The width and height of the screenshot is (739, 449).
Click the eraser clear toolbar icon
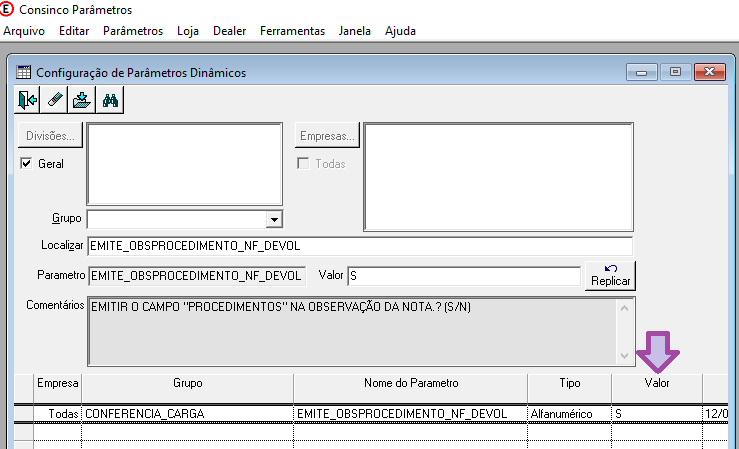click(x=54, y=100)
